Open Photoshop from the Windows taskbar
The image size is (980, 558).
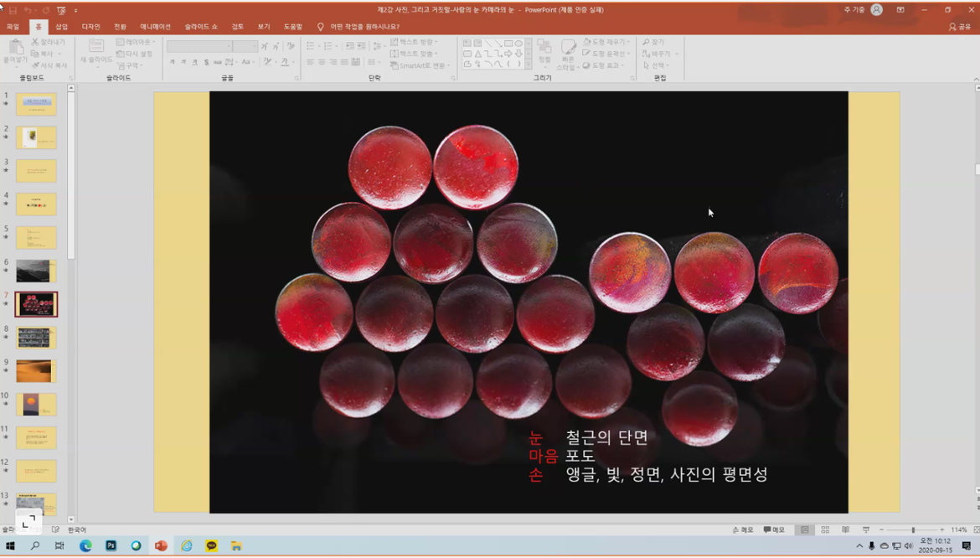111,546
